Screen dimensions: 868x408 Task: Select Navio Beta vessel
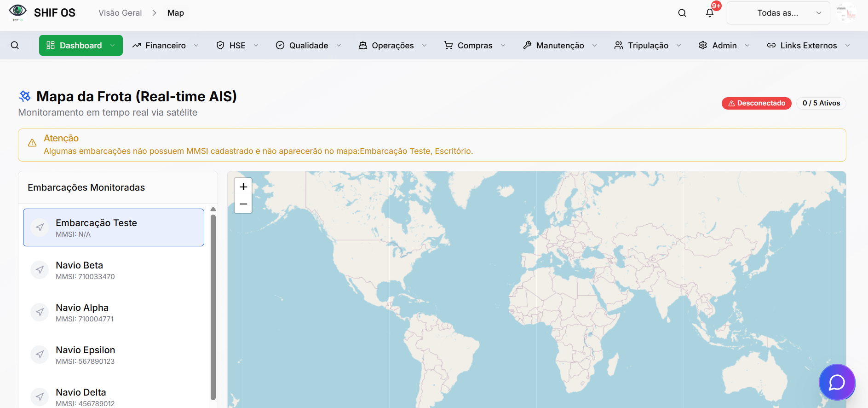[114, 270]
